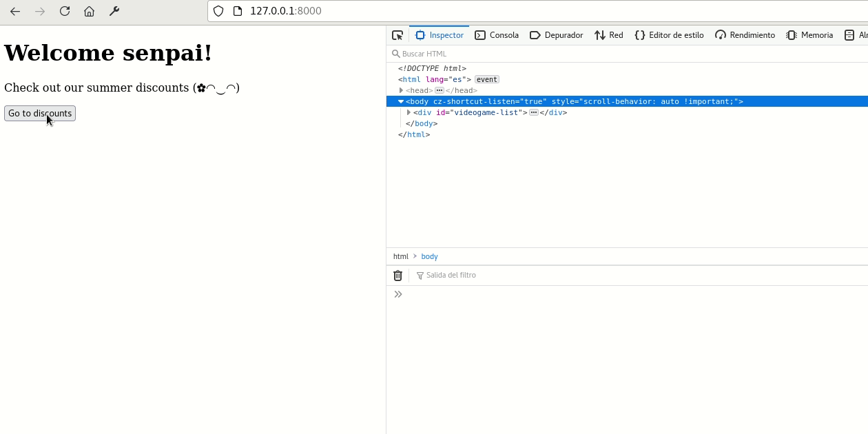Click the event badge on html tag

click(x=486, y=79)
